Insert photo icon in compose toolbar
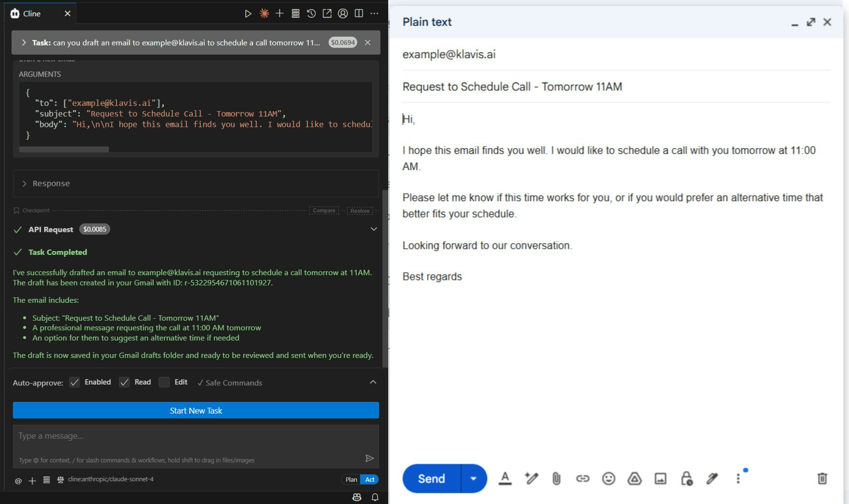This screenshot has height=504, width=849. point(660,478)
